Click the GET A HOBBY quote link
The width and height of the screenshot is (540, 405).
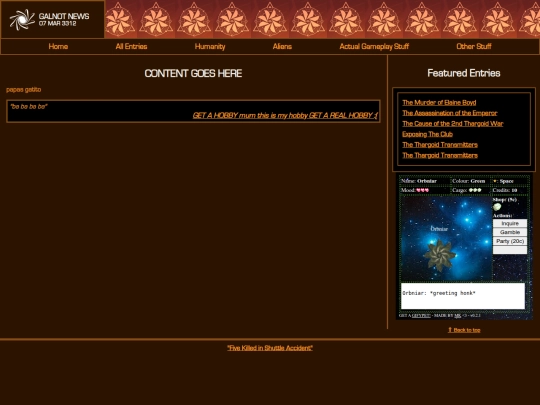285,115
